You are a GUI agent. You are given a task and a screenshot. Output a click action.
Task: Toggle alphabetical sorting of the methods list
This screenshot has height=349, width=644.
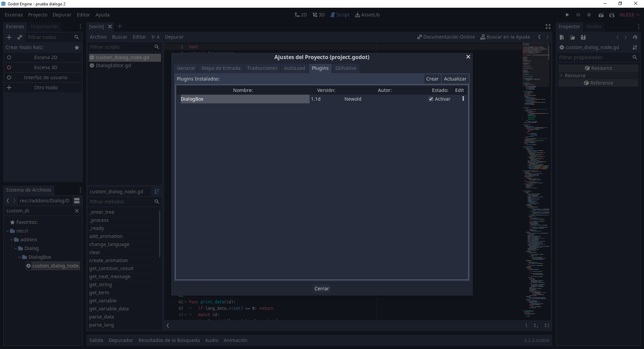tap(157, 192)
